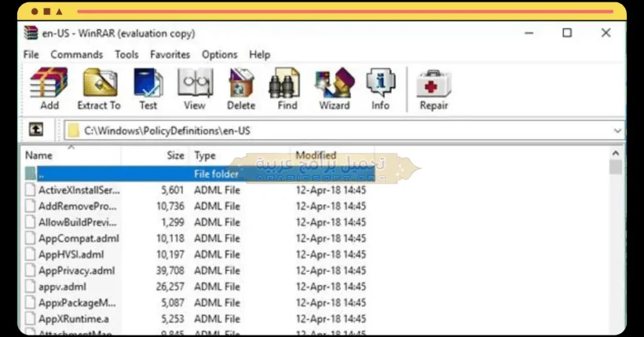Click the WinRAR title bar app icon
Screen dimensions: 644x337
pyautogui.click(x=31, y=33)
